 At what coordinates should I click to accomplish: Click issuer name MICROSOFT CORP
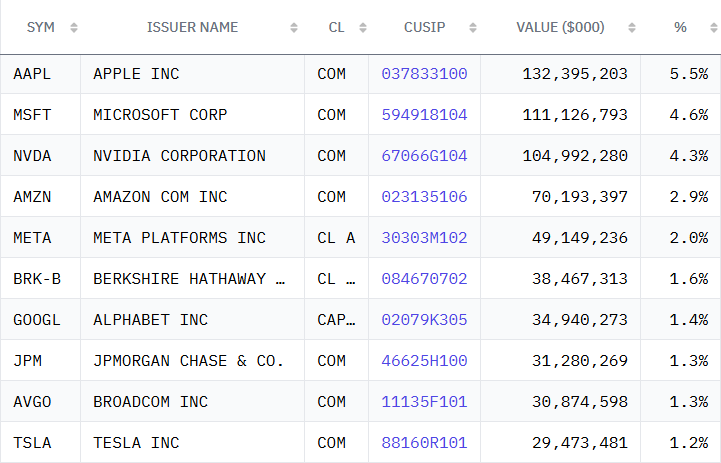click(x=160, y=115)
